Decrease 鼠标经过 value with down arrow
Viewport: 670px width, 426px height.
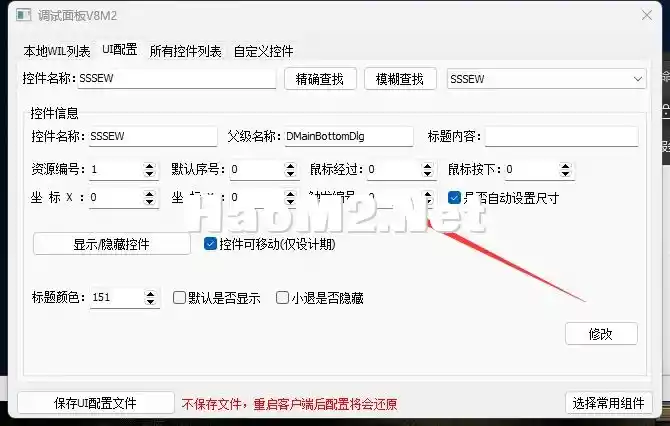427,174
